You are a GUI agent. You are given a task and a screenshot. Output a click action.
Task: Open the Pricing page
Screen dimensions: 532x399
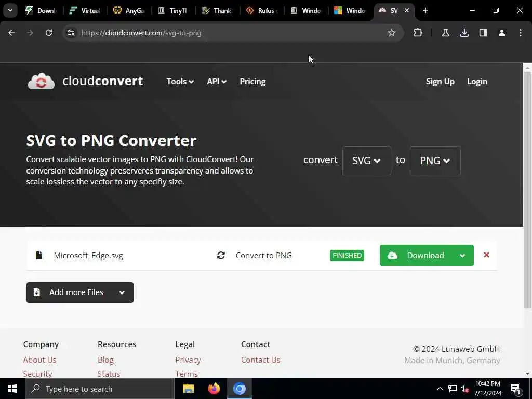[252, 82]
